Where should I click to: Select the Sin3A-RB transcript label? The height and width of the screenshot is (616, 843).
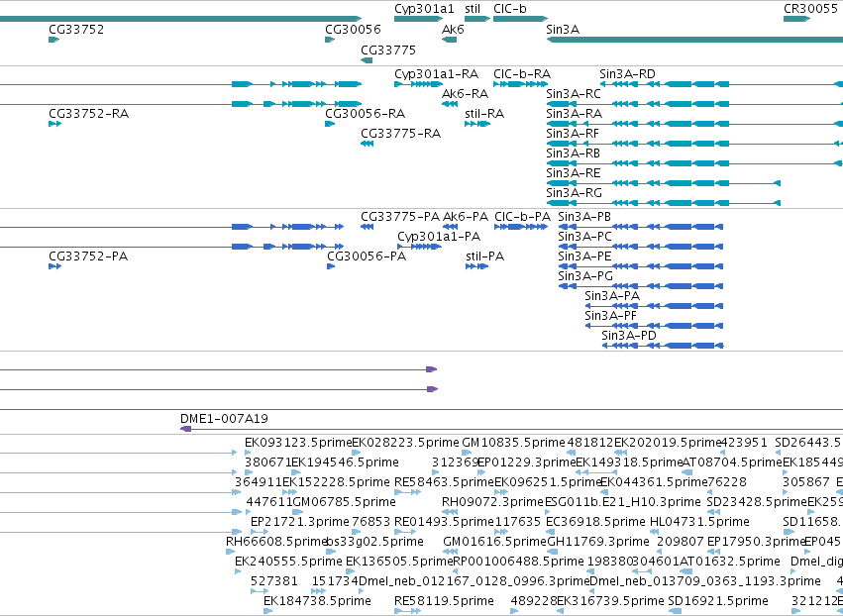pyautogui.click(x=574, y=154)
